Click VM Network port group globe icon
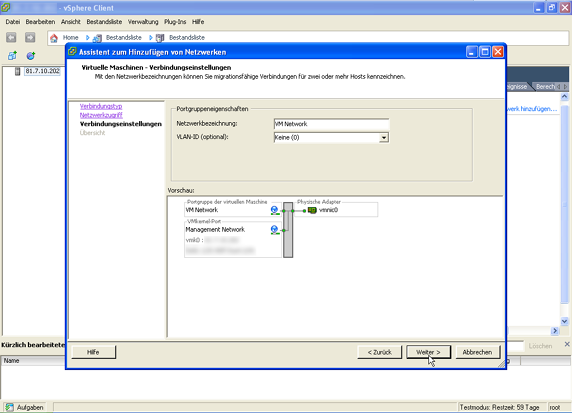 point(275,210)
